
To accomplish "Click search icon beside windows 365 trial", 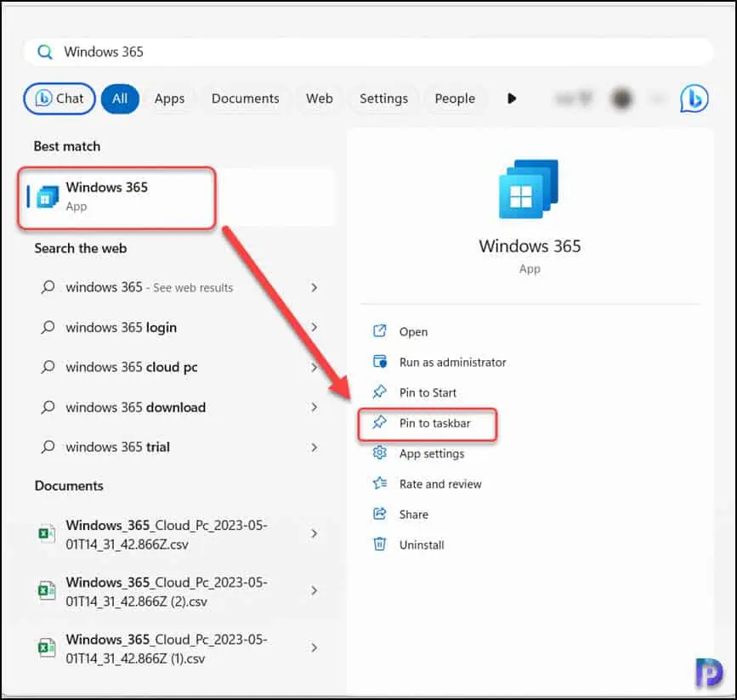I will [x=48, y=447].
